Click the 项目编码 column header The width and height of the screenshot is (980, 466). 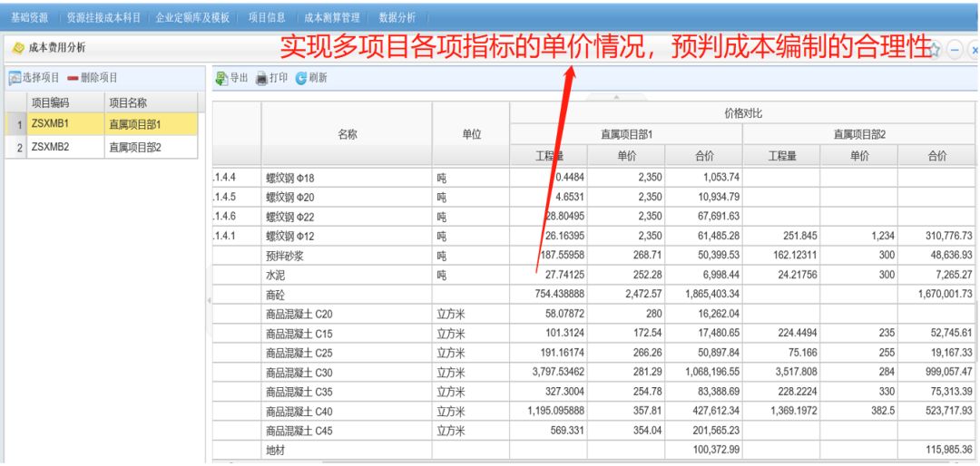click(x=53, y=103)
